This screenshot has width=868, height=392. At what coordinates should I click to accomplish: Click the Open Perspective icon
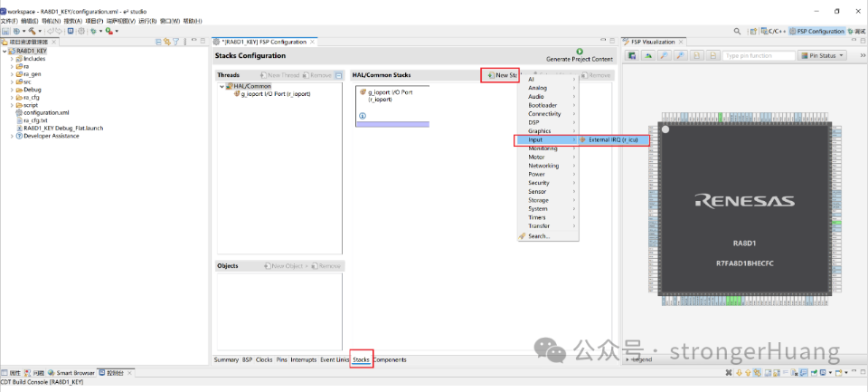(x=753, y=31)
